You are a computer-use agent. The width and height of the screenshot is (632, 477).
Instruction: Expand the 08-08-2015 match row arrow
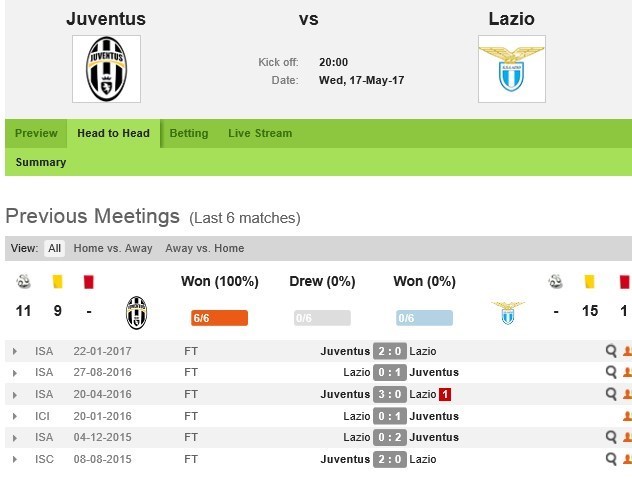coord(14,459)
